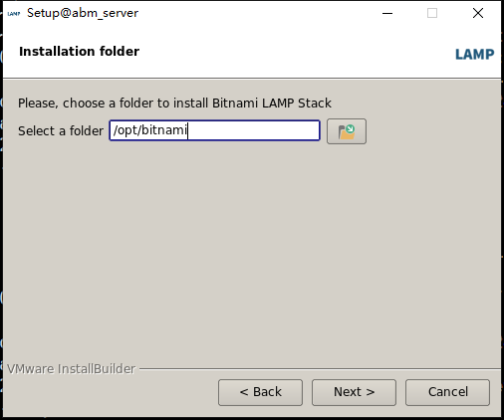
Task: Click inside the /opt/bitnami folder field
Action: [x=214, y=130]
